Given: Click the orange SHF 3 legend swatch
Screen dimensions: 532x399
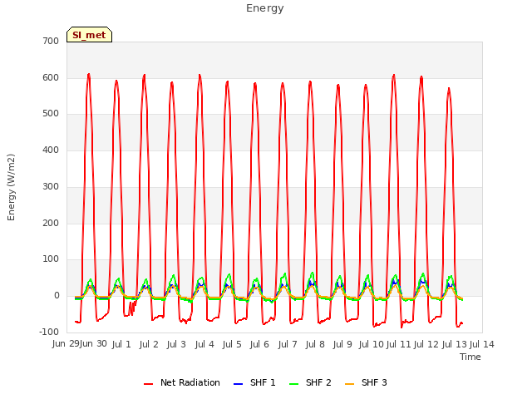Looking at the screenshot, I should (349, 384).
